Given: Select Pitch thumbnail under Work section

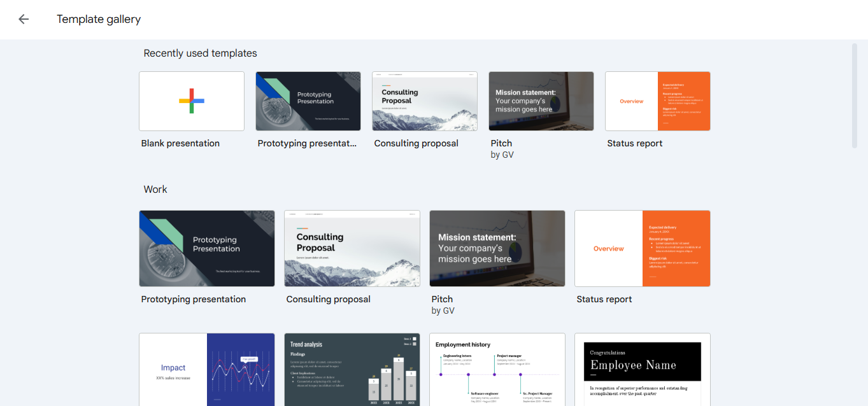Looking at the screenshot, I should pyautogui.click(x=497, y=249).
